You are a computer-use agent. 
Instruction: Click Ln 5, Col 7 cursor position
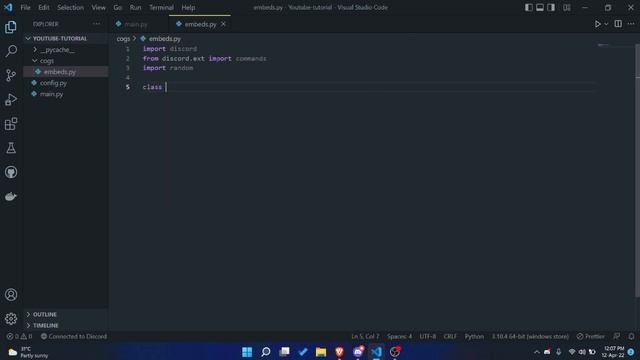(x=365, y=336)
